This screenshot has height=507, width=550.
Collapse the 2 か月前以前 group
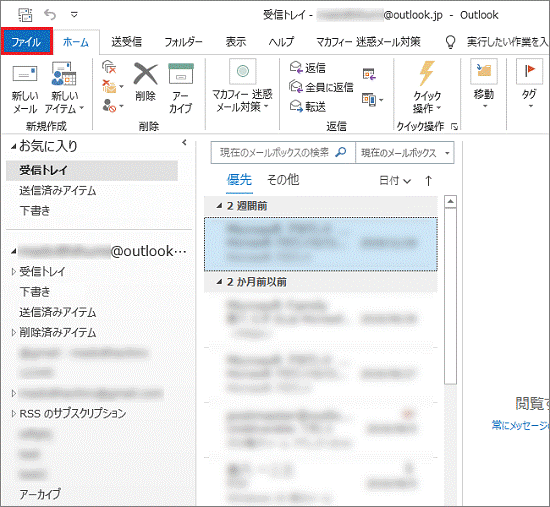(219, 282)
